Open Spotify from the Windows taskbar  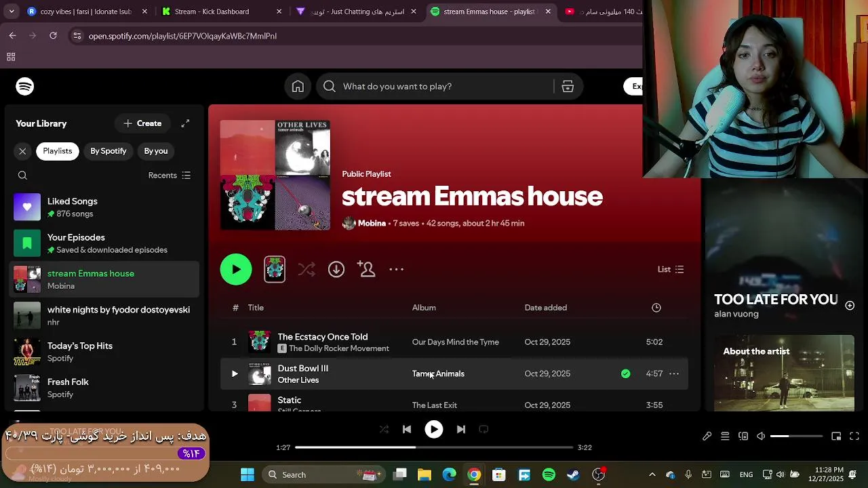549,474
